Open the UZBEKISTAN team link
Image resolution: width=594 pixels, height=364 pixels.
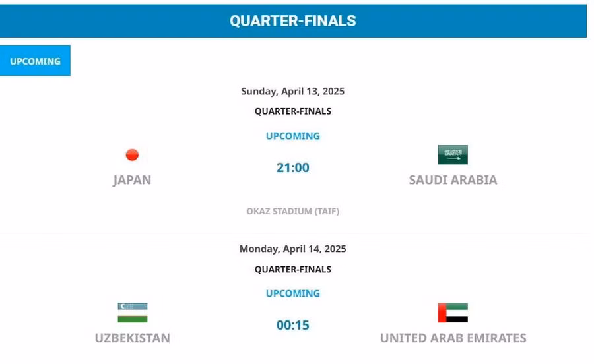coord(132,338)
